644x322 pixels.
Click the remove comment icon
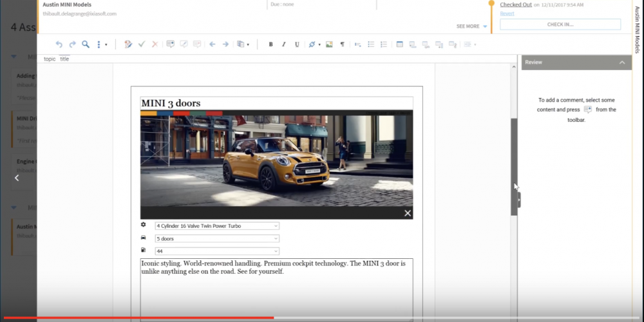point(197,44)
